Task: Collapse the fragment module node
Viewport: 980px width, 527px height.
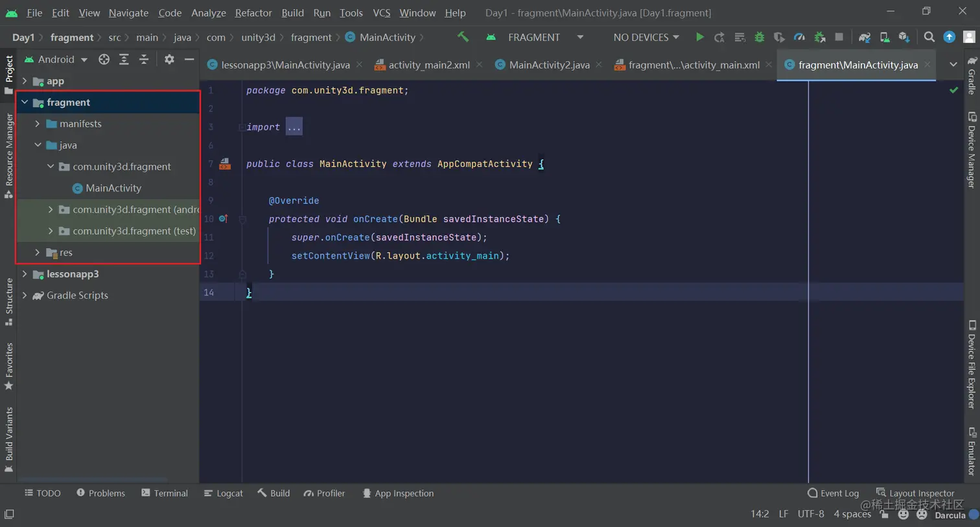Action: 25,102
